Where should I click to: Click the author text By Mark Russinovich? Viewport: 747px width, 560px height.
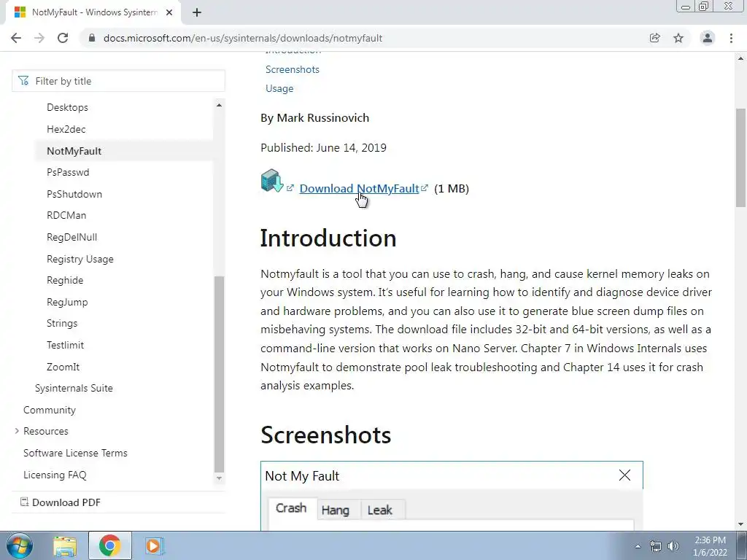pyautogui.click(x=315, y=118)
